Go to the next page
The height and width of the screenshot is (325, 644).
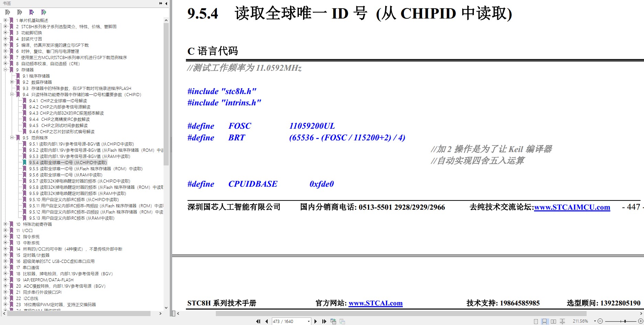click(x=315, y=321)
